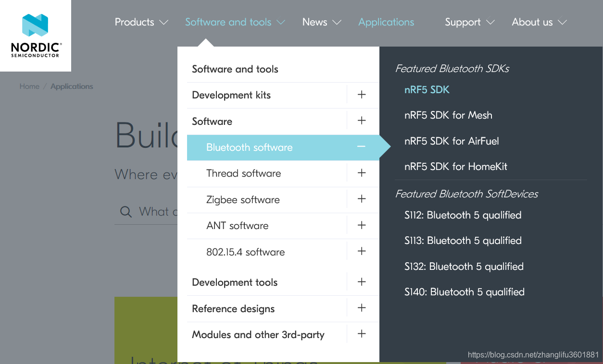Open Software and tools menu
Screen dimensions: 603x364
(x=228, y=22)
